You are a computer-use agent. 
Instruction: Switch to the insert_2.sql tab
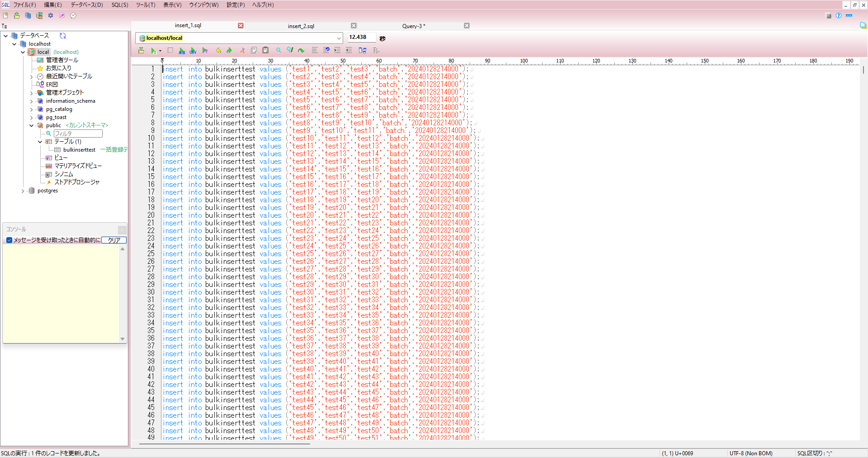[301, 26]
